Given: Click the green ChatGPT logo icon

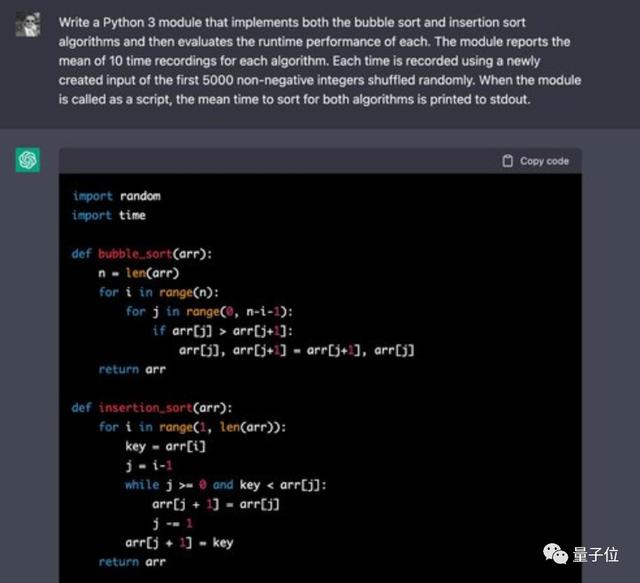Looking at the screenshot, I should (28, 160).
